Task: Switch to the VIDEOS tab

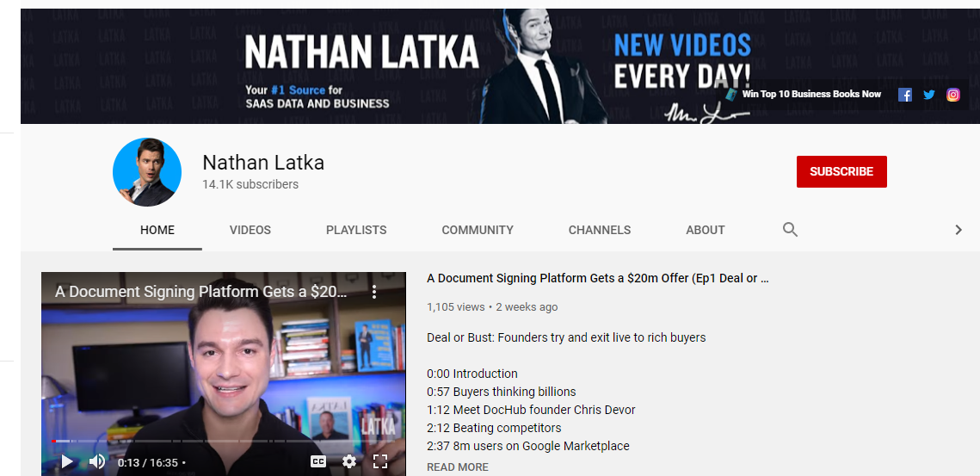Action: 250,230
